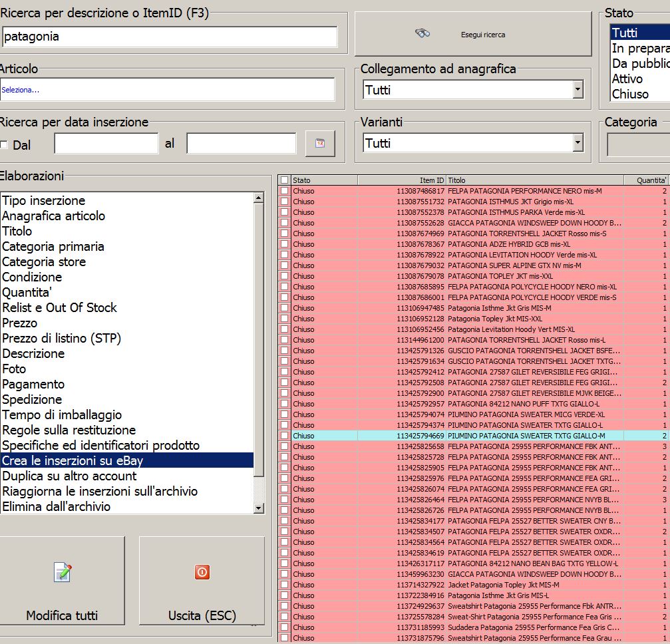This screenshot has width=670, height=644.
Task: Check the select-all checkbox in table header
Action: pos(284,180)
